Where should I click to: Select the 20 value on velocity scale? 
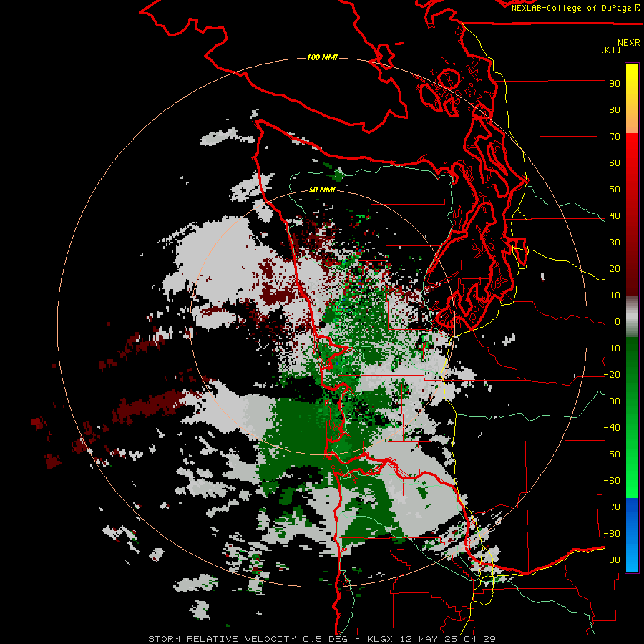coord(615,269)
